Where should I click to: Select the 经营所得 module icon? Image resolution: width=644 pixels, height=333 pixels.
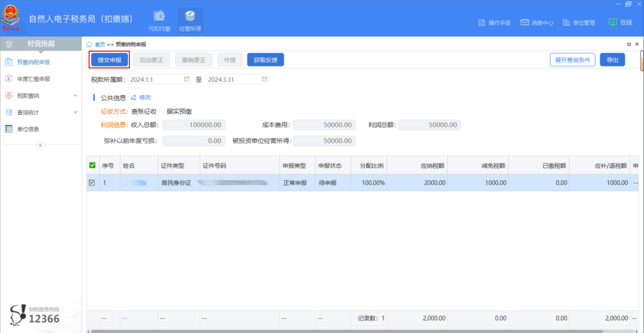190,21
